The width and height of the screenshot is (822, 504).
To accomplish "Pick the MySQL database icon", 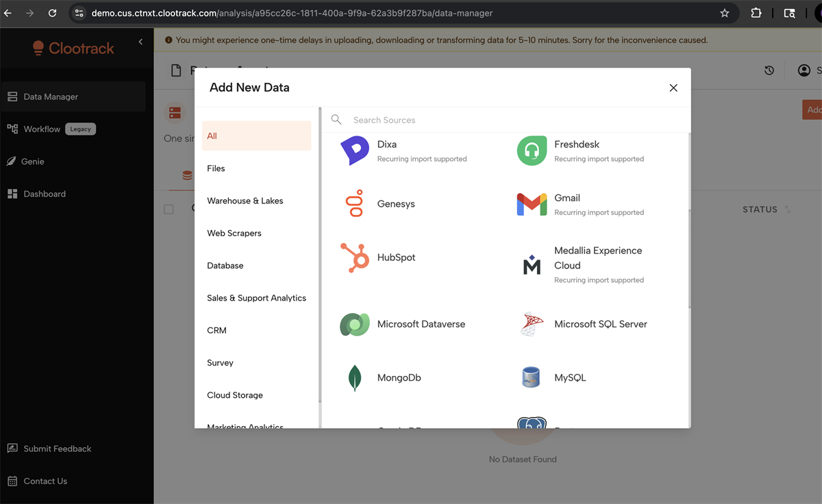I will click(532, 377).
